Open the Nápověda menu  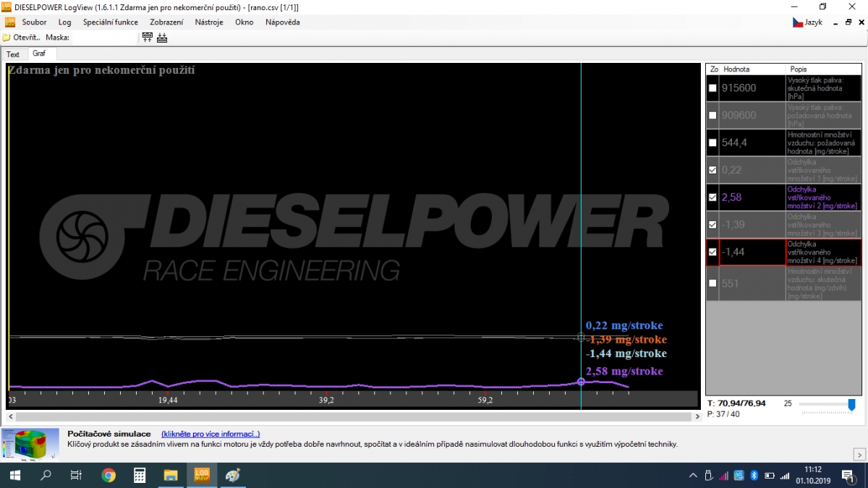pos(283,22)
